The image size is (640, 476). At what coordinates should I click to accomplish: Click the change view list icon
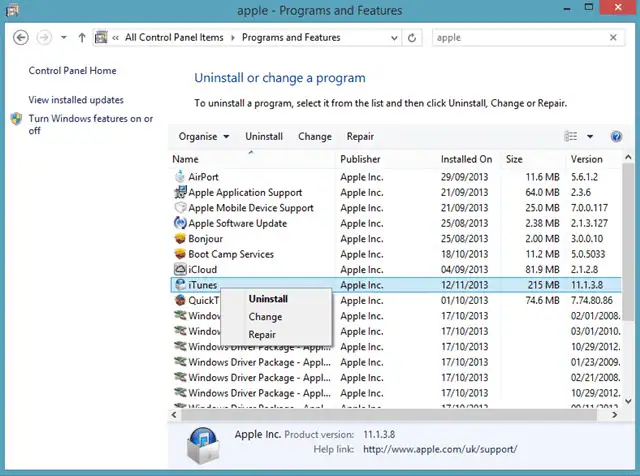pos(571,136)
